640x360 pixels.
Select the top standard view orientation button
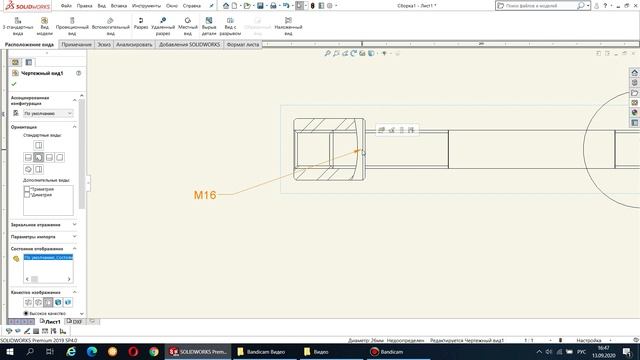click(x=38, y=145)
